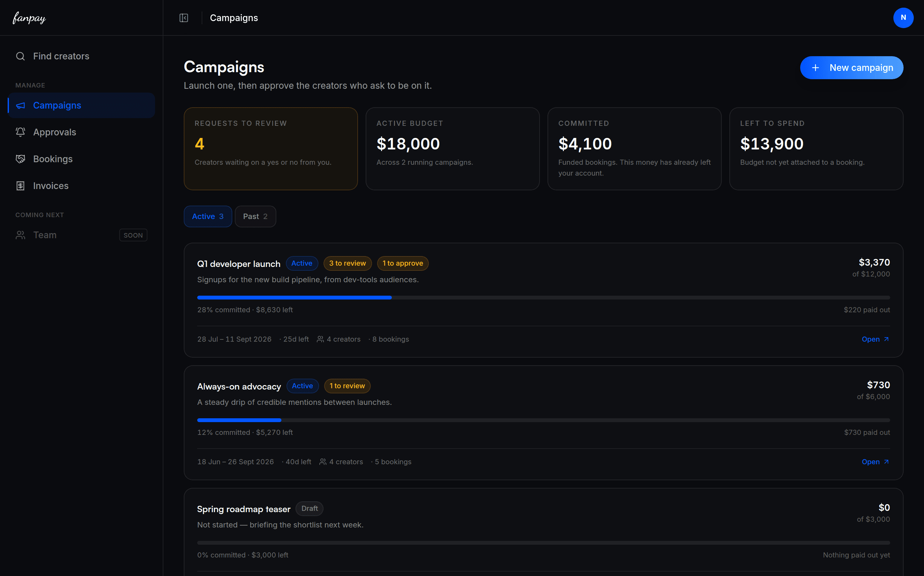Click the '25d left' text
Screen dimensions: 924x576
(296, 339)
